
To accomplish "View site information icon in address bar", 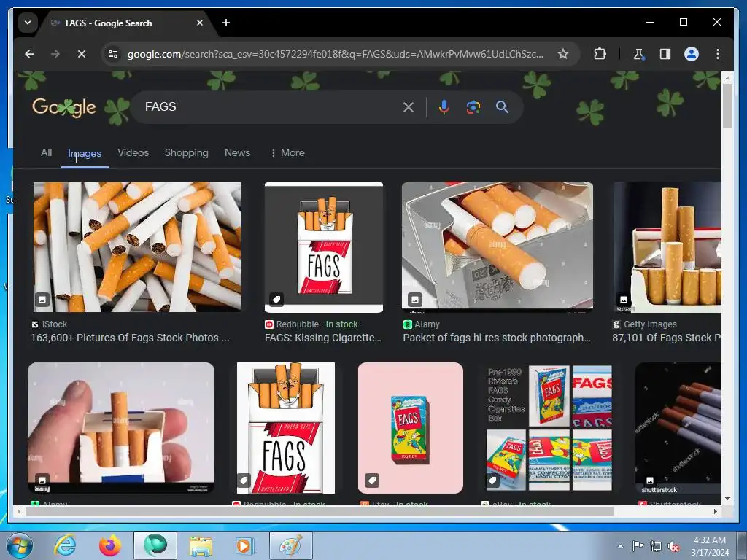I will pyautogui.click(x=113, y=54).
